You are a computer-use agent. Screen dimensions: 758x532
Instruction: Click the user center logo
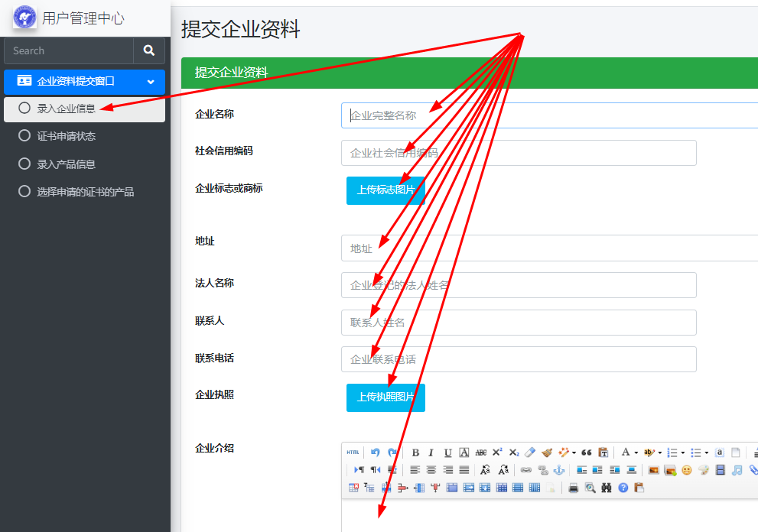point(24,18)
